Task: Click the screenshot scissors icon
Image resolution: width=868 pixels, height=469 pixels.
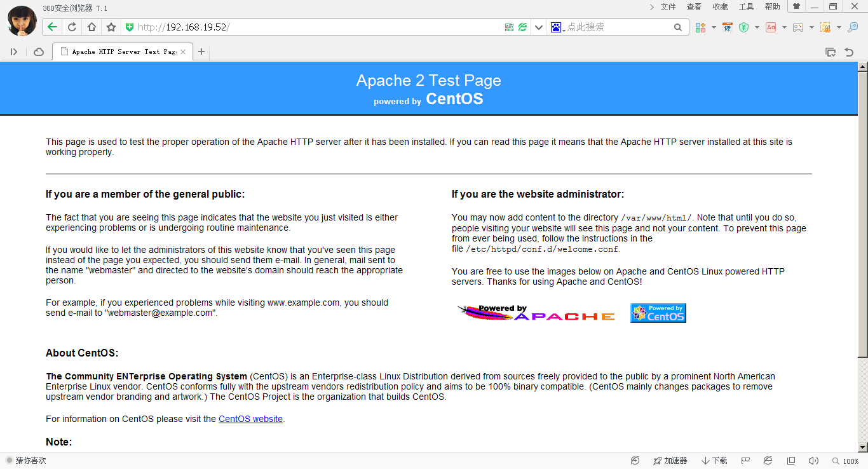Action: [825, 27]
